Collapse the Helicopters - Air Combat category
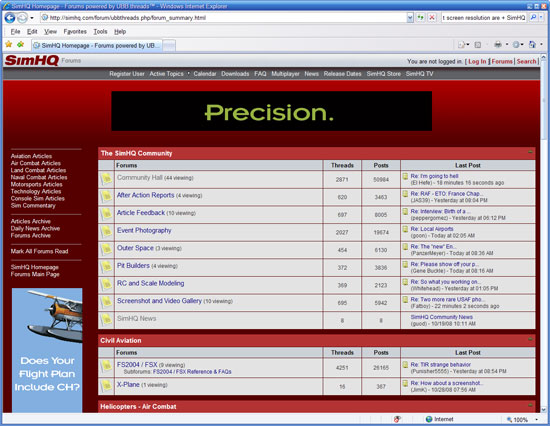 point(530,405)
